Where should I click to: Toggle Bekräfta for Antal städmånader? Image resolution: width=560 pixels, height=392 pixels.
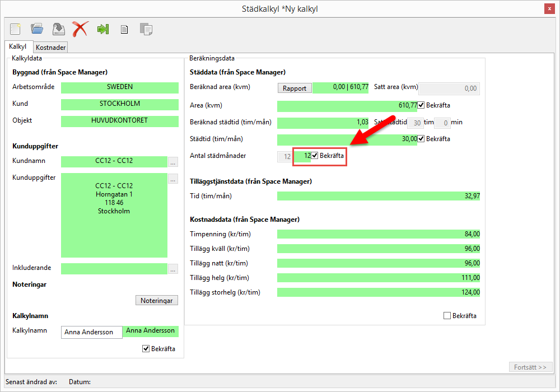point(315,156)
